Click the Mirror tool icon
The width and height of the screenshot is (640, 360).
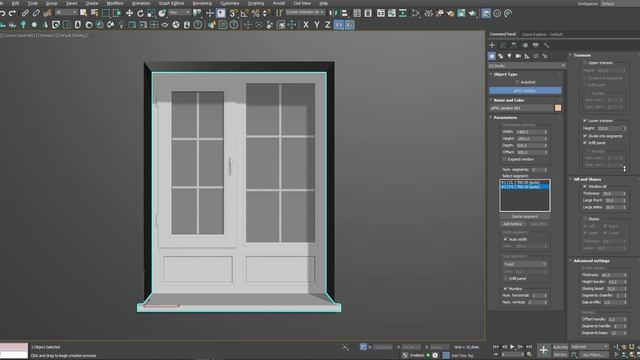333,13
